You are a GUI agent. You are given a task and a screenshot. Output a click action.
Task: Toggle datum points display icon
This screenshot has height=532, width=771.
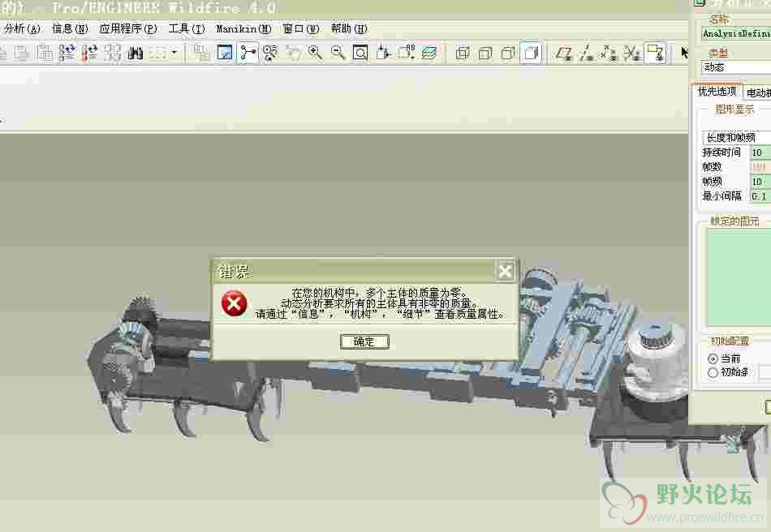click(609, 53)
